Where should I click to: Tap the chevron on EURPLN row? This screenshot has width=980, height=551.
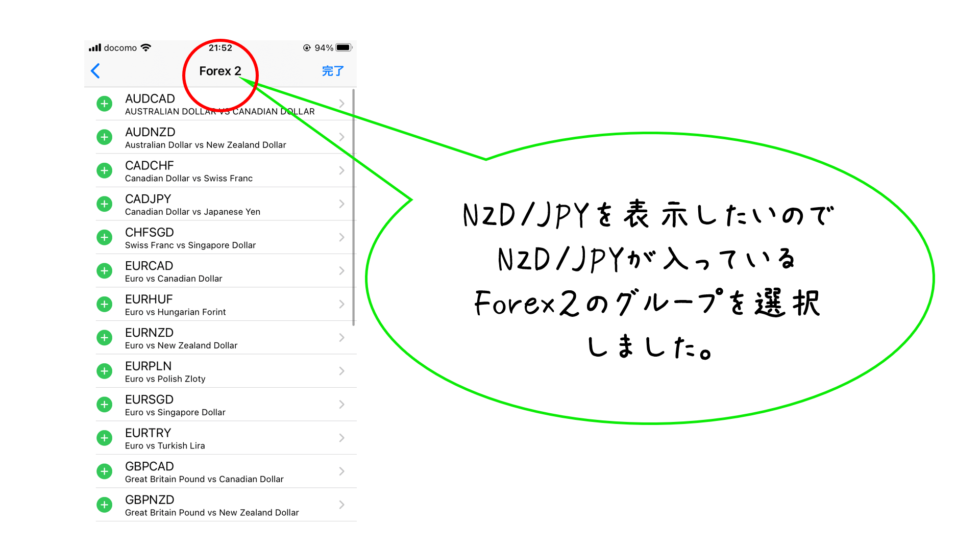click(x=342, y=371)
